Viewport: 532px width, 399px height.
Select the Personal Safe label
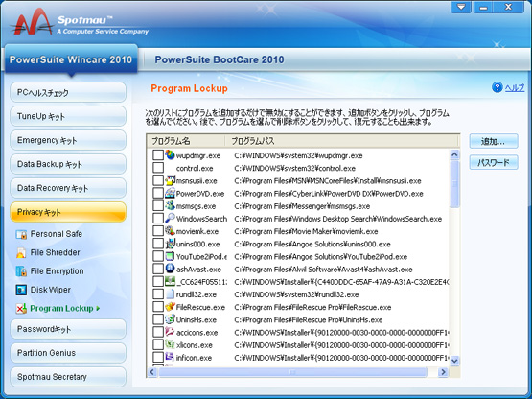point(57,234)
